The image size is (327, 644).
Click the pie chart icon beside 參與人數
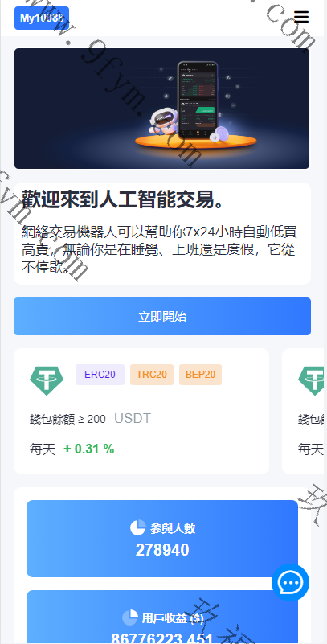coord(138,527)
